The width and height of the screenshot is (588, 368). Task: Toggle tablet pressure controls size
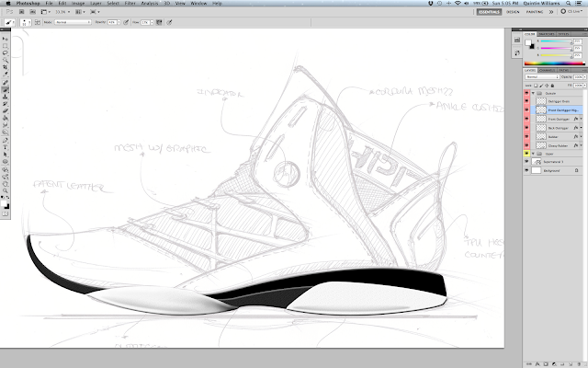(169, 22)
